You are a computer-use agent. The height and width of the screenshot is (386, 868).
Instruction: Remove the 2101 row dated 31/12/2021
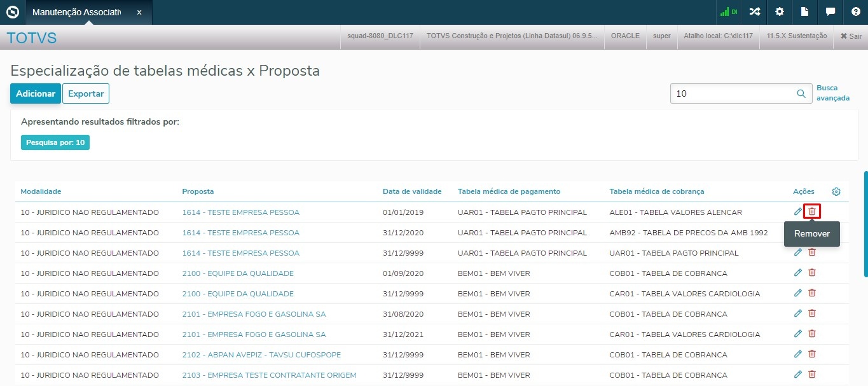pyautogui.click(x=811, y=334)
